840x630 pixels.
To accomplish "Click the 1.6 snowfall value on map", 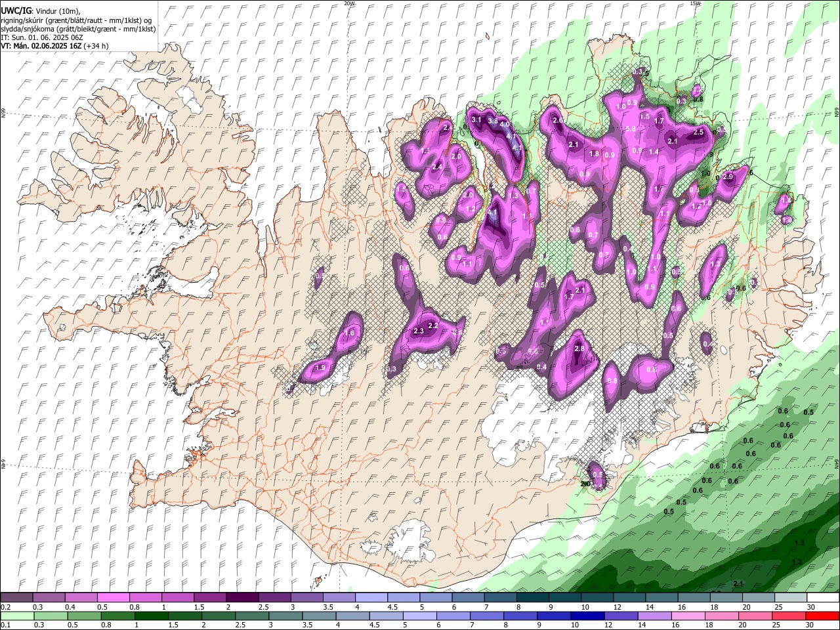I will coord(350,333).
